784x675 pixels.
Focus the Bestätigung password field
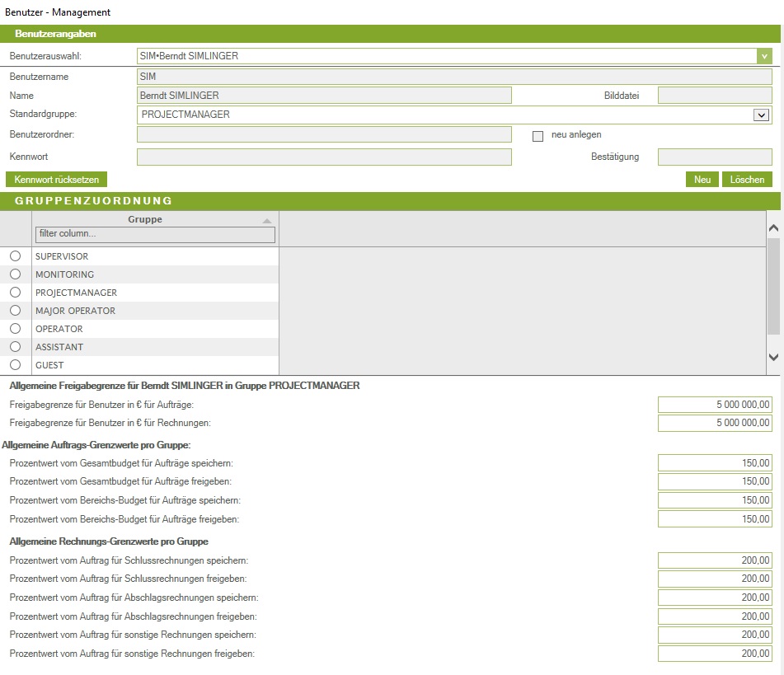pyautogui.click(x=714, y=157)
